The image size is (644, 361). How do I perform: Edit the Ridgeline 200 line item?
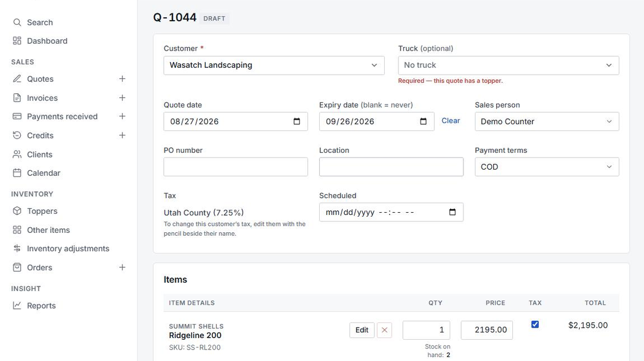pyautogui.click(x=362, y=330)
